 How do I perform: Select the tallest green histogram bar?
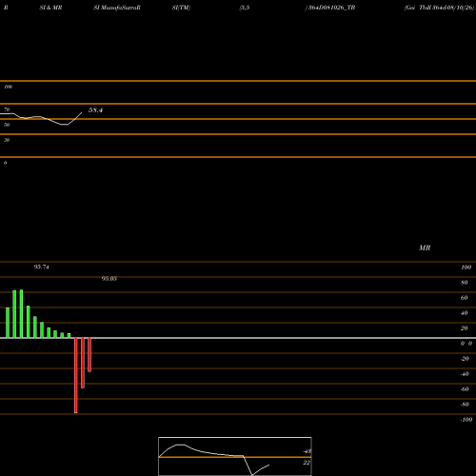(x=21, y=314)
